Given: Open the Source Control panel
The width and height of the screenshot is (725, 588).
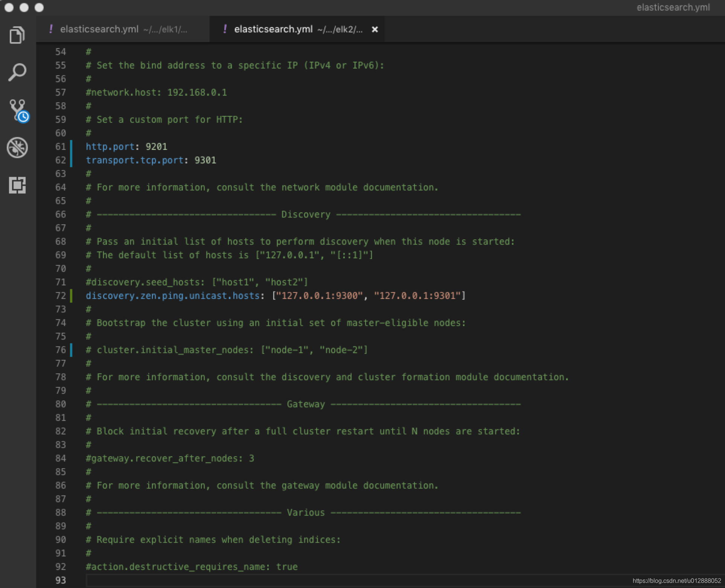Looking at the screenshot, I should pyautogui.click(x=19, y=110).
